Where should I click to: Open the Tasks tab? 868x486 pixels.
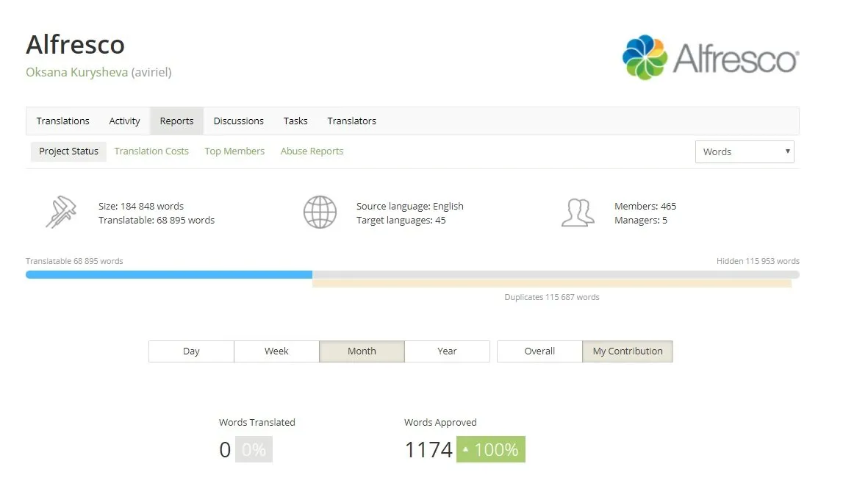(295, 121)
